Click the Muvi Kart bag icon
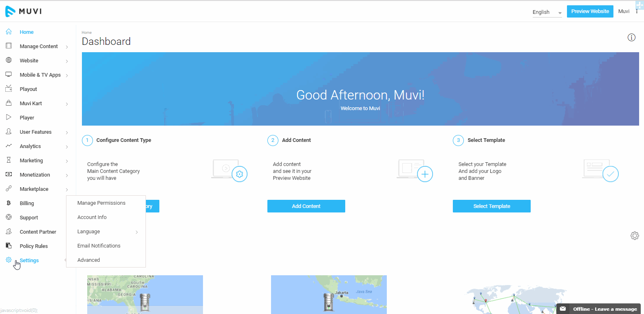644x314 pixels. tap(9, 103)
